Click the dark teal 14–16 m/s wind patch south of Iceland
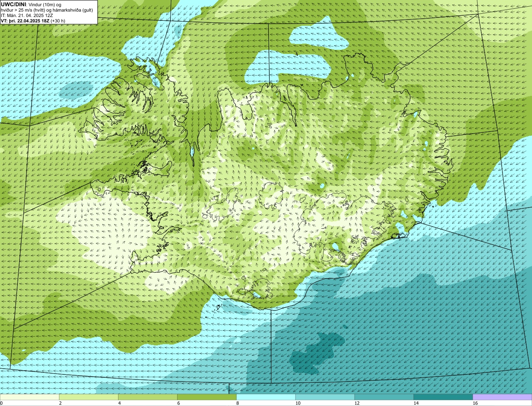The width and height of the screenshot is (532, 406). (318, 353)
